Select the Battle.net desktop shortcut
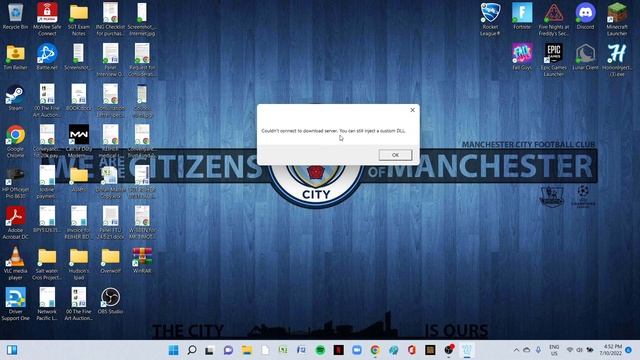 pos(47,57)
